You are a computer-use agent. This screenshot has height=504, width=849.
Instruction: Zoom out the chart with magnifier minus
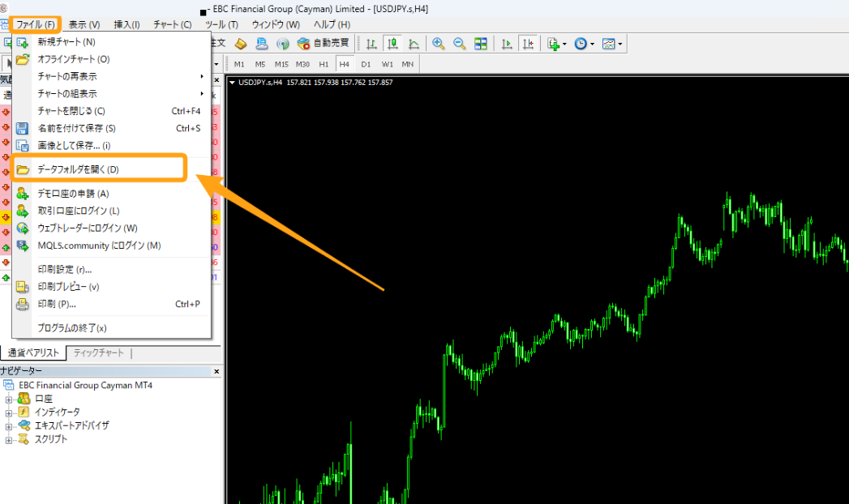[x=459, y=44]
